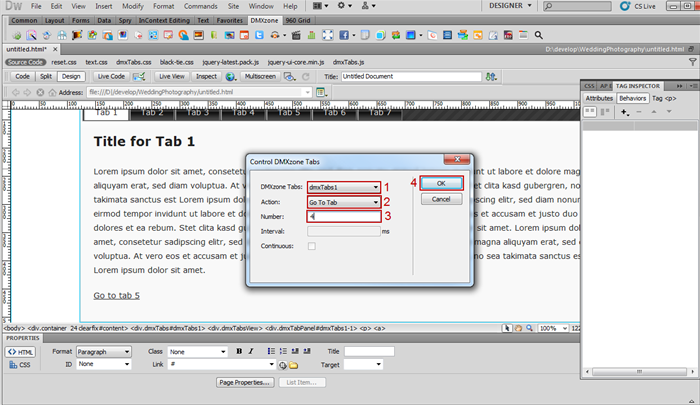
Task: Select CSS mode in Properties panel
Action: (21, 365)
